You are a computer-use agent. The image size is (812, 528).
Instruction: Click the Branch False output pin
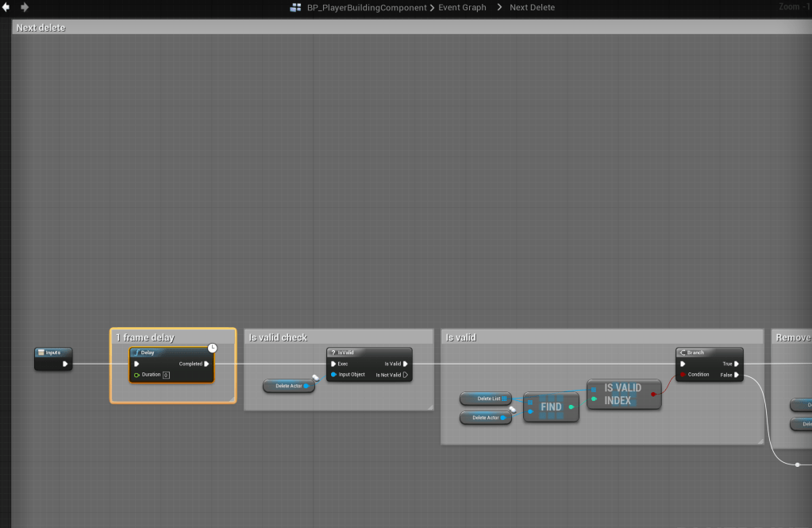[x=737, y=375]
